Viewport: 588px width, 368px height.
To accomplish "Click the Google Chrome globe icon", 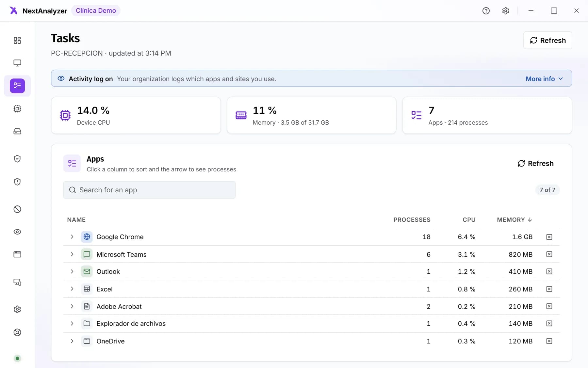I will (x=87, y=237).
